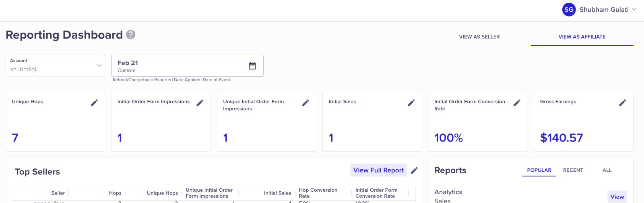This screenshot has width=644, height=203.
Task: Switch to the Recent reports tab
Action: pyautogui.click(x=573, y=170)
